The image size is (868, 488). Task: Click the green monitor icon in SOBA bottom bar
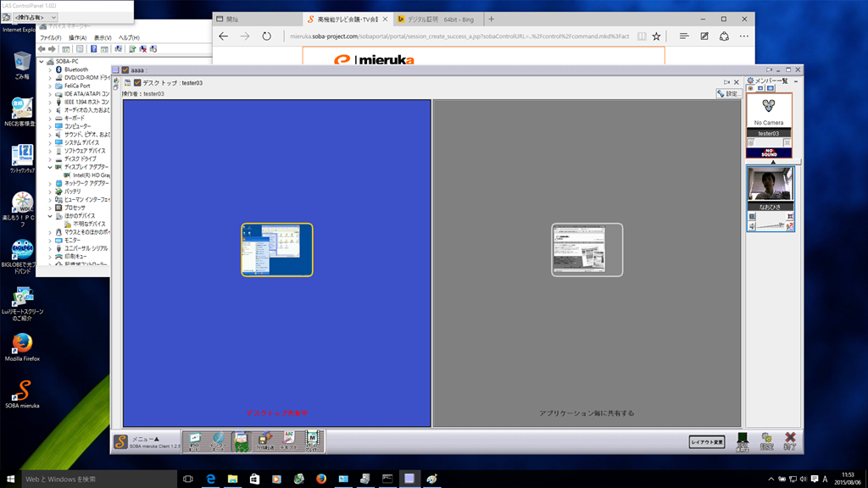(x=743, y=441)
